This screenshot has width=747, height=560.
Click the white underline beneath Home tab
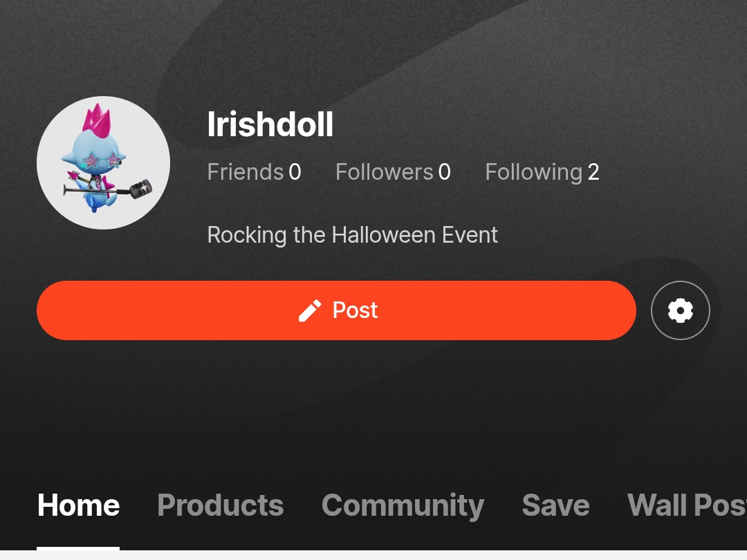click(x=78, y=548)
